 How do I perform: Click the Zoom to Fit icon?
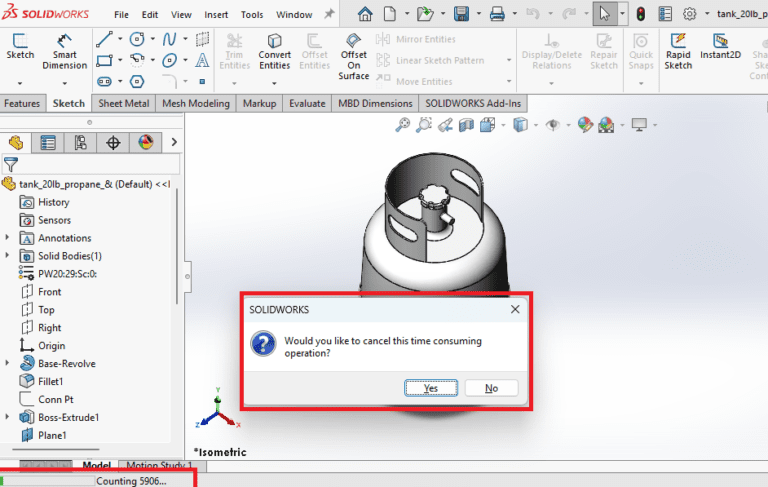pos(403,125)
